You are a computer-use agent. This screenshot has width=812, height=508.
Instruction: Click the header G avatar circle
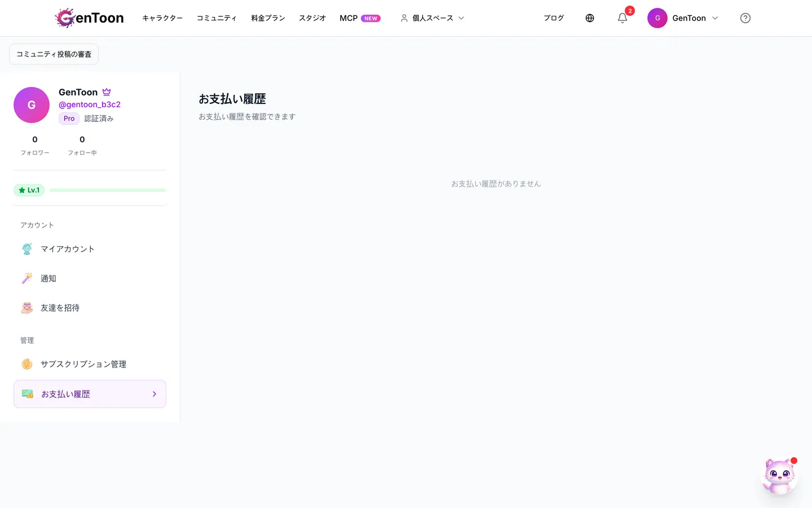tap(657, 18)
